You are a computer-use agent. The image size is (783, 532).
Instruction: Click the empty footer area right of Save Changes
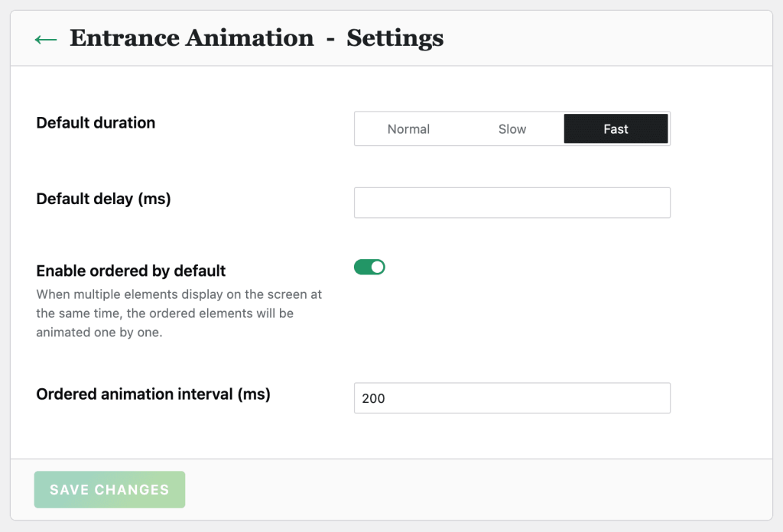[x=474, y=489]
